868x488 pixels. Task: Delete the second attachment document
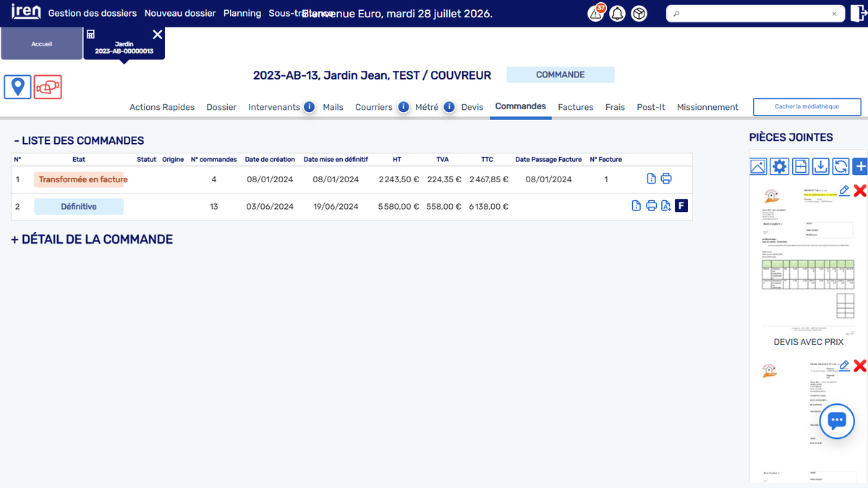pos(860,366)
